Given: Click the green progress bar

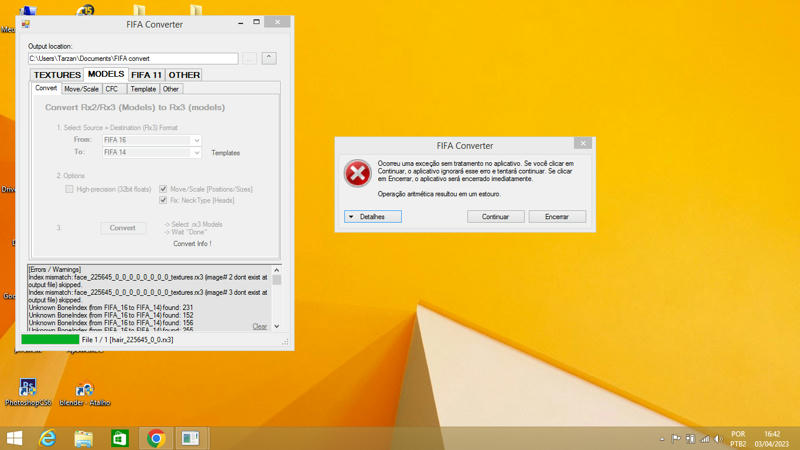Looking at the screenshot, I should pyautogui.click(x=50, y=339).
